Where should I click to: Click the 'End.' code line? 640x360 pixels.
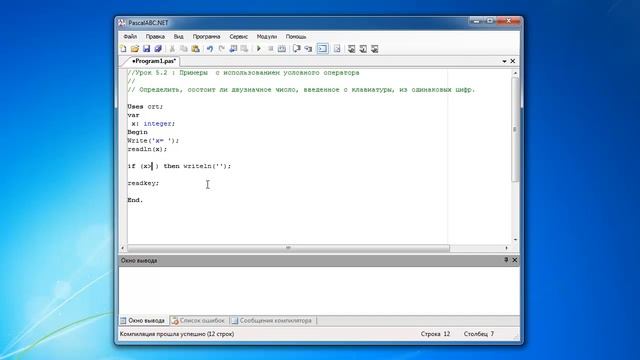pyautogui.click(x=135, y=200)
